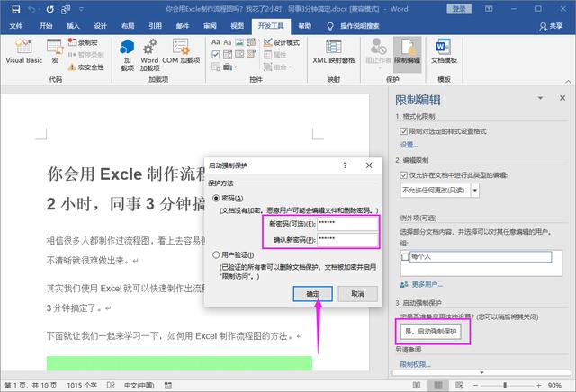Open the 设置... link under formatting restrictions
This screenshot has width=576, height=392.
[x=409, y=145]
